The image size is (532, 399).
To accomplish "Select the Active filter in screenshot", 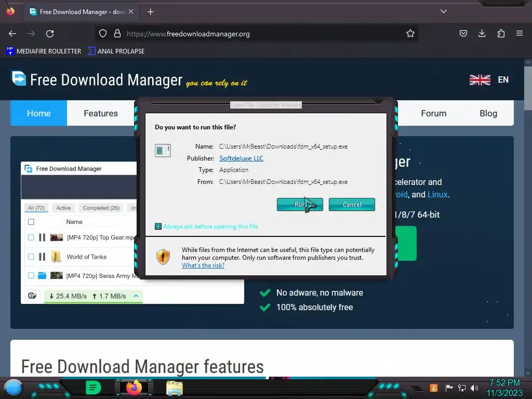I will click(x=63, y=208).
